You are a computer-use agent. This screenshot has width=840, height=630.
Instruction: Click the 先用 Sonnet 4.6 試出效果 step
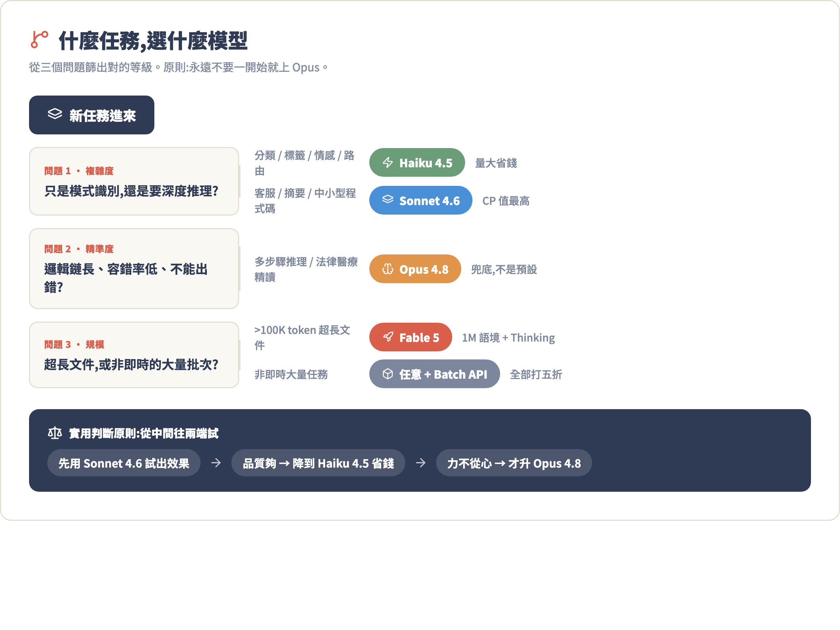coord(124,463)
